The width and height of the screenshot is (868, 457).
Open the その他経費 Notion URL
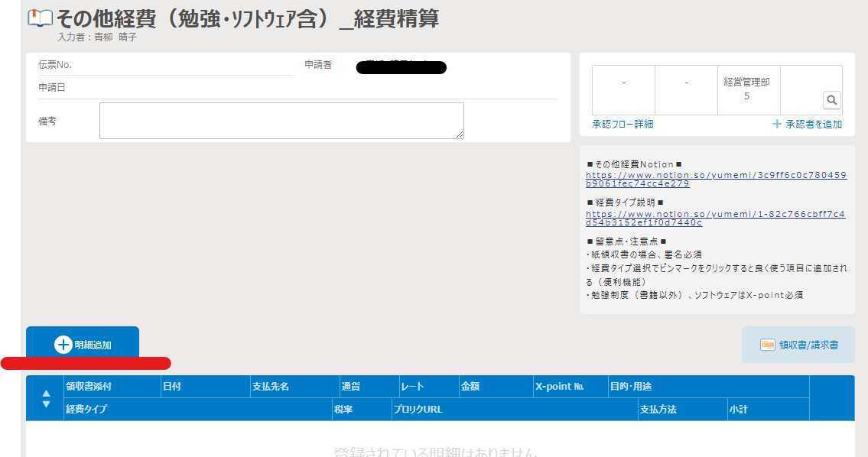[x=716, y=179]
